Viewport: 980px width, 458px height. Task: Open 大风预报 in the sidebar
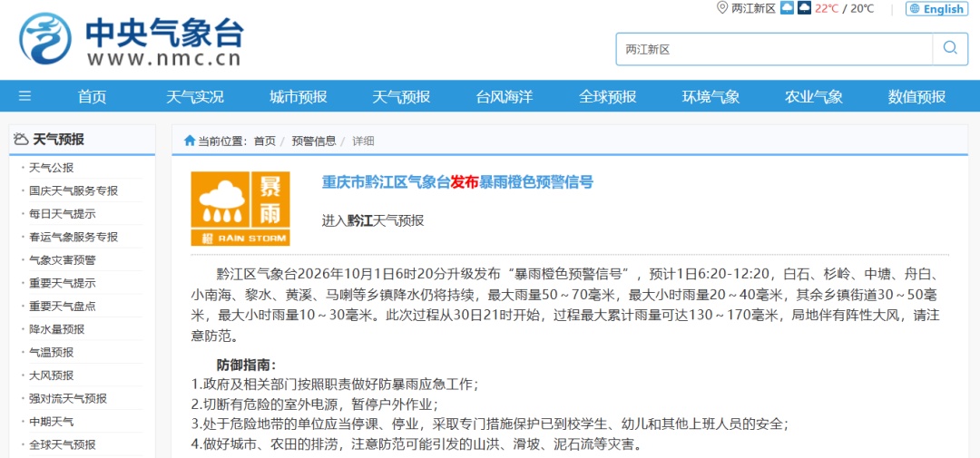51,375
